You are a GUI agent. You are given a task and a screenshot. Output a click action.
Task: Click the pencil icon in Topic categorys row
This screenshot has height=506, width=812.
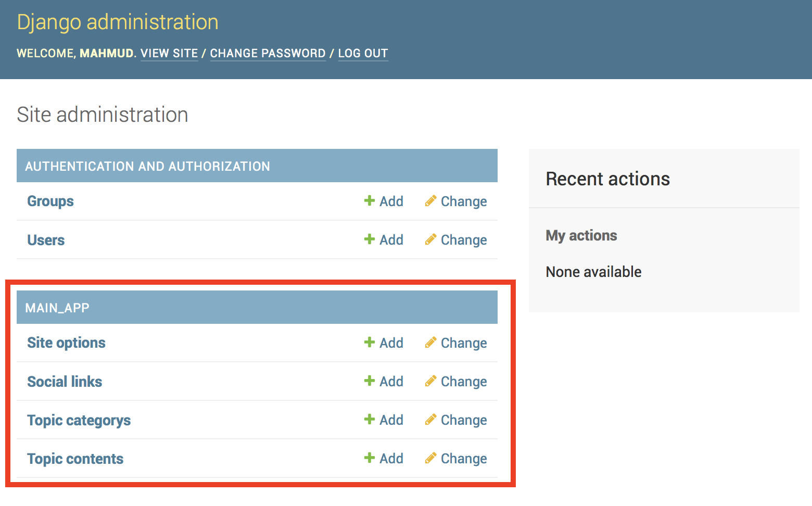click(430, 420)
